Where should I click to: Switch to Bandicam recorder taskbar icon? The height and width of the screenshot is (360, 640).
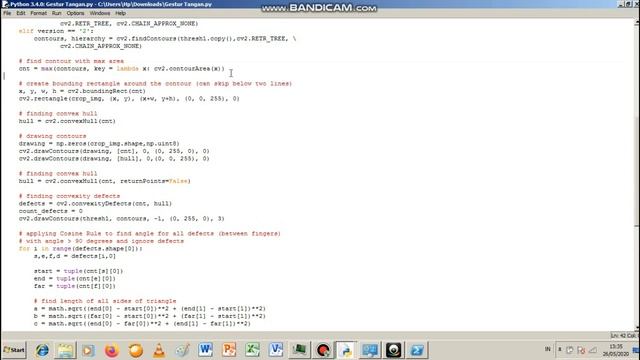[x=323, y=350]
